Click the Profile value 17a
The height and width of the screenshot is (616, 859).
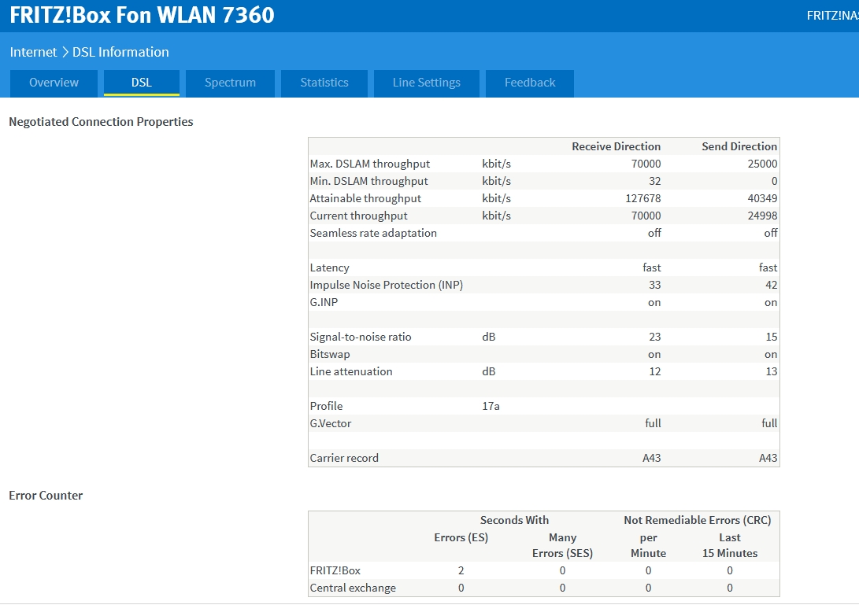[x=491, y=406]
